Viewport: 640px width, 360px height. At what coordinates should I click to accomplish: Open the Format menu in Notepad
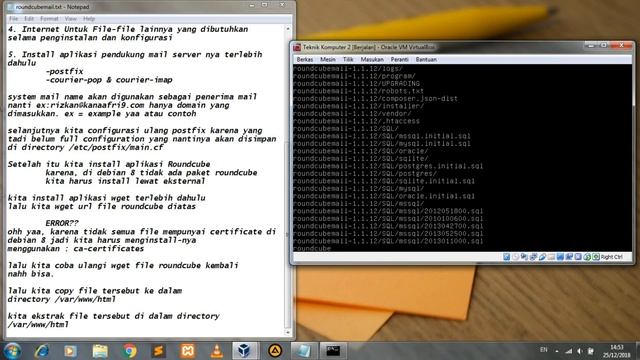click(49, 19)
